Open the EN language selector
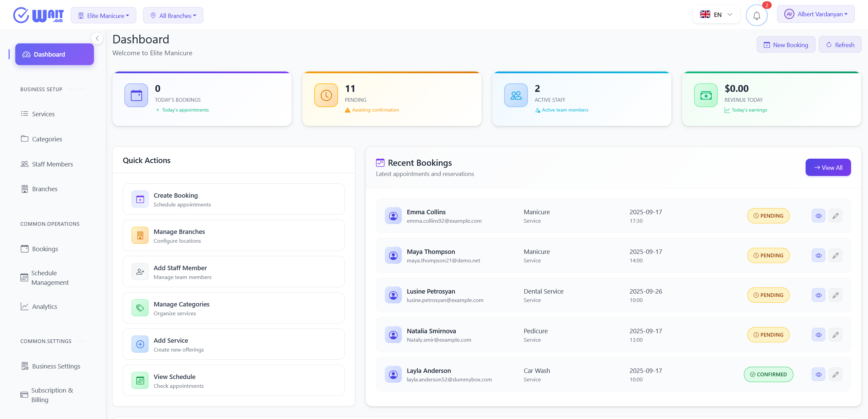The height and width of the screenshot is (419, 868). pos(716,15)
